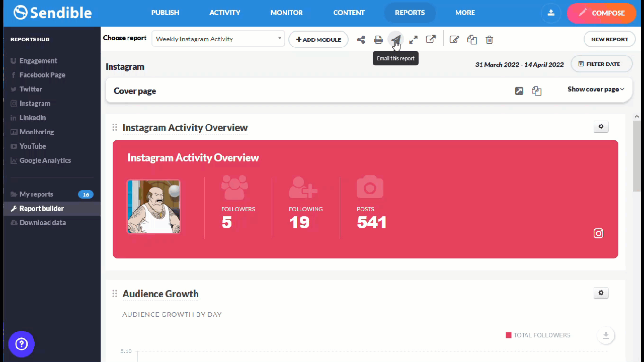Duplicate the Weekly Instagram Activity report
Viewport: 644px width, 362px height.
[472, 39]
